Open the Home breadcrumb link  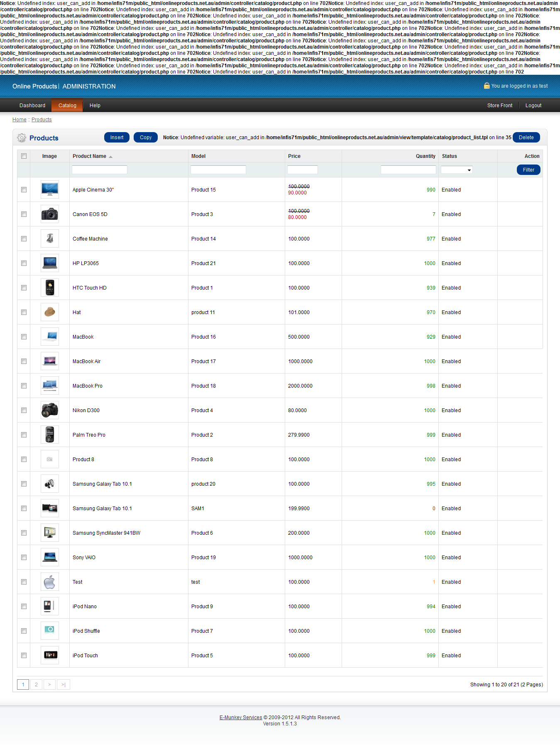(20, 120)
